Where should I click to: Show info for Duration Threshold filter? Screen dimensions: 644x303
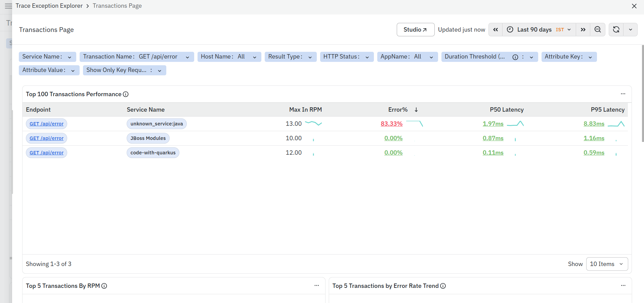515,57
